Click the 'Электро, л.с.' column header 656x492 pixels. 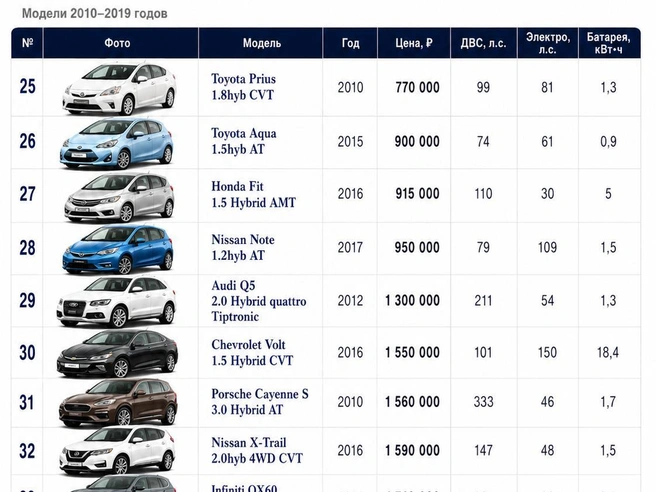[548, 43]
